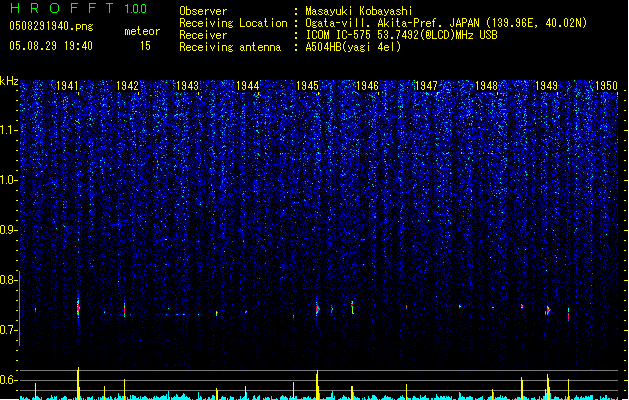Click the 1949 time marker
Viewport: 629px width, 400px height.
click(546, 86)
